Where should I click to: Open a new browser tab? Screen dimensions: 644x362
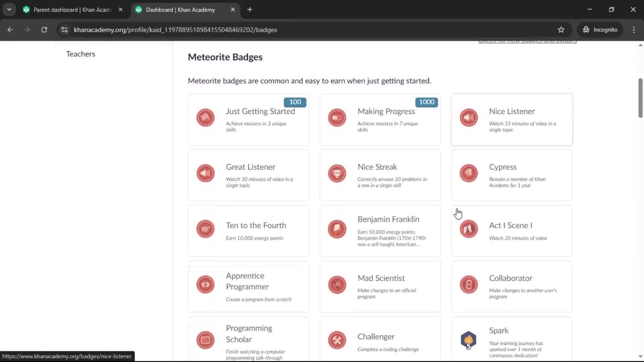click(x=250, y=10)
